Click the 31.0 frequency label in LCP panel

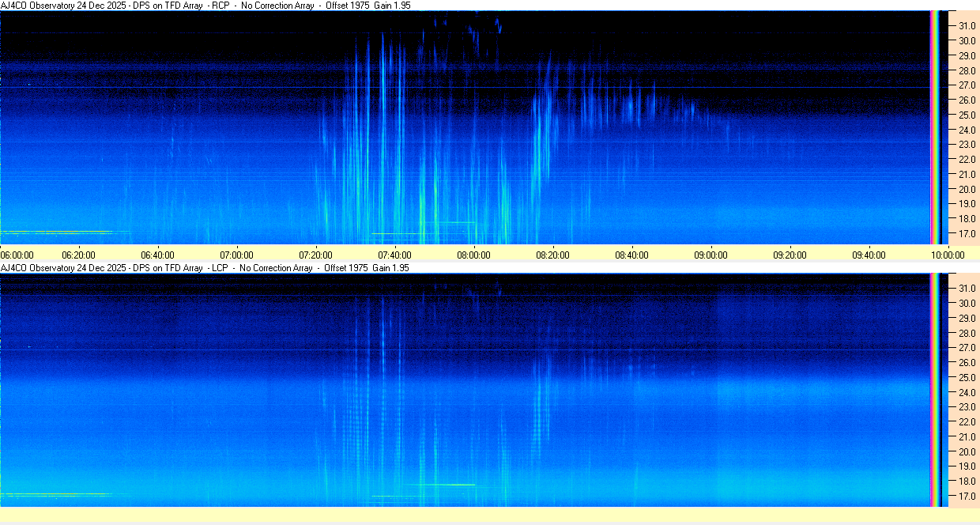pyautogui.click(x=967, y=289)
